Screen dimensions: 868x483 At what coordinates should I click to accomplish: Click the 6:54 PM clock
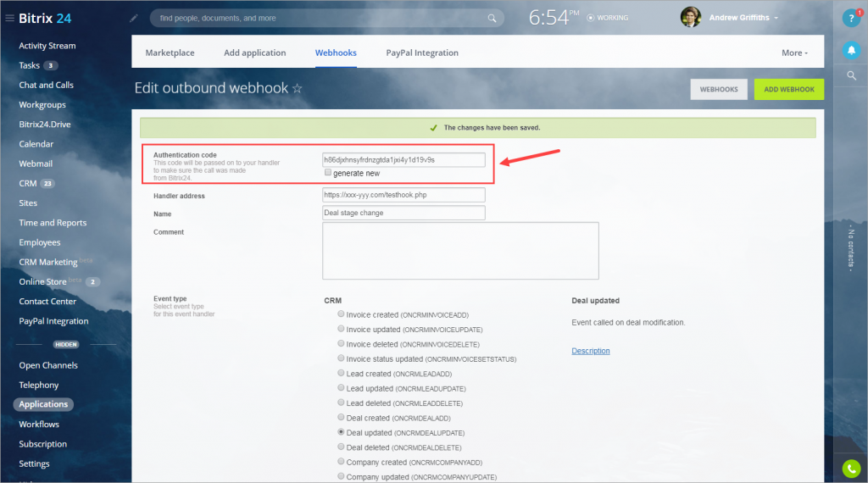[x=554, y=18]
